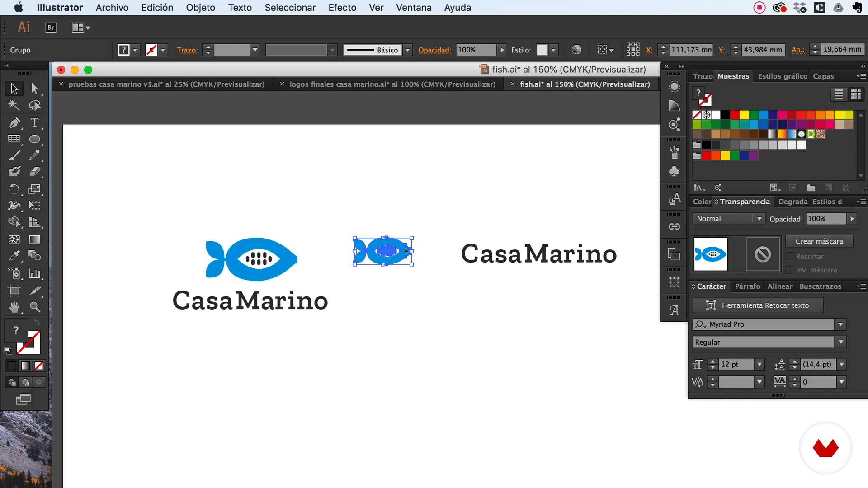The height and width of the screenshot is (488, 868).
Task: Switch to the Capas tab
Action: click(823, 76)
